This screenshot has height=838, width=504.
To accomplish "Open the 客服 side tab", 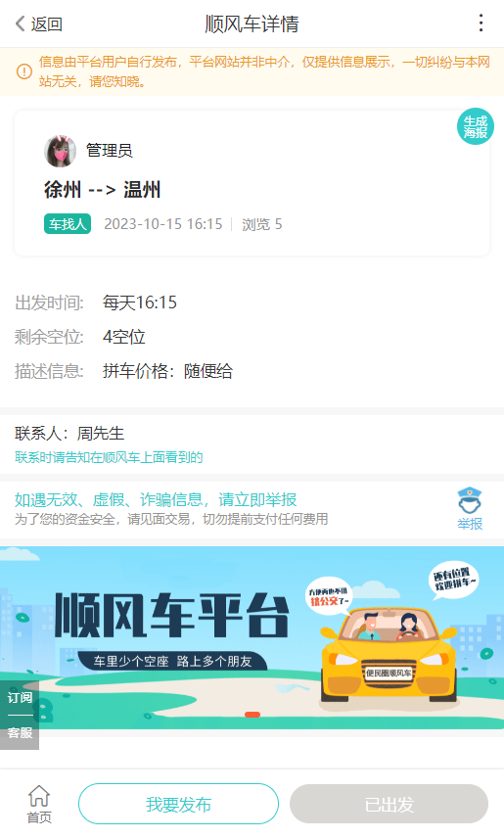I will [x=20, y=732].
